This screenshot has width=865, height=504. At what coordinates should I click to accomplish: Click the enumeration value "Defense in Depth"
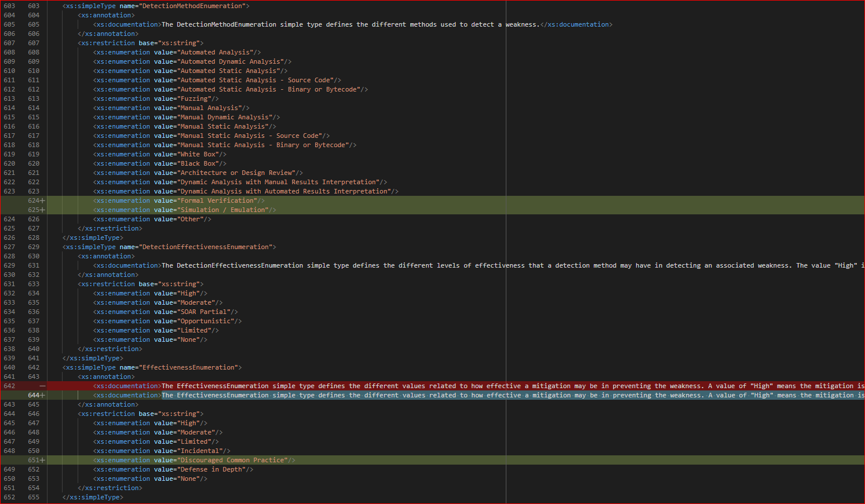pos(211,469)
